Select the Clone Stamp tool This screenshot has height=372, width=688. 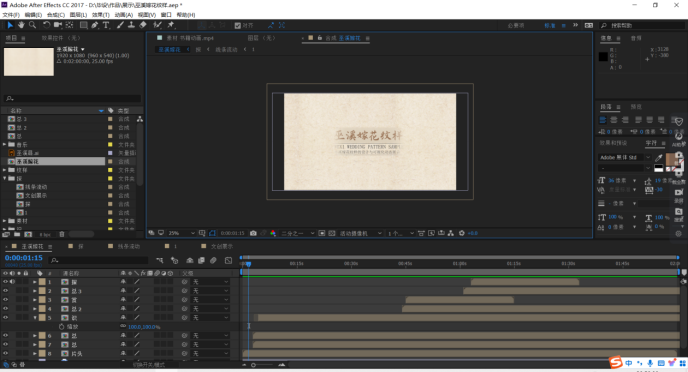tap(131, 25)
